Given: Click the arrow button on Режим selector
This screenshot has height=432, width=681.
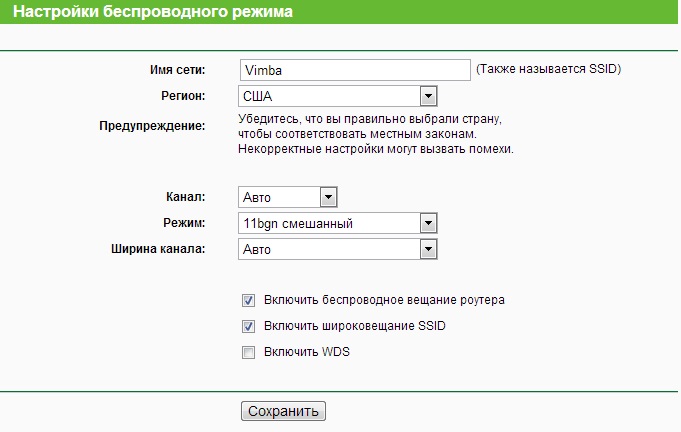Looking at the screenshot, I should coord(428,223).
